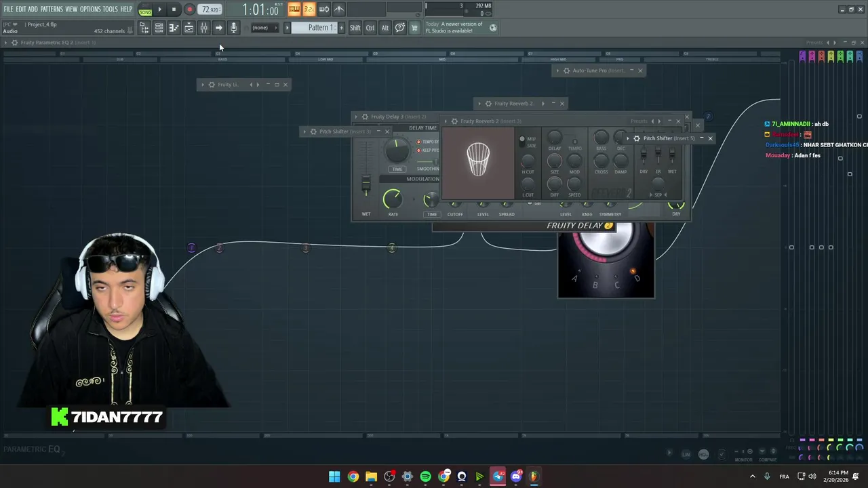This screenshot has width=868, height=488.
Task: Click the TIME button under delay knob
Action: coord(397,169)
